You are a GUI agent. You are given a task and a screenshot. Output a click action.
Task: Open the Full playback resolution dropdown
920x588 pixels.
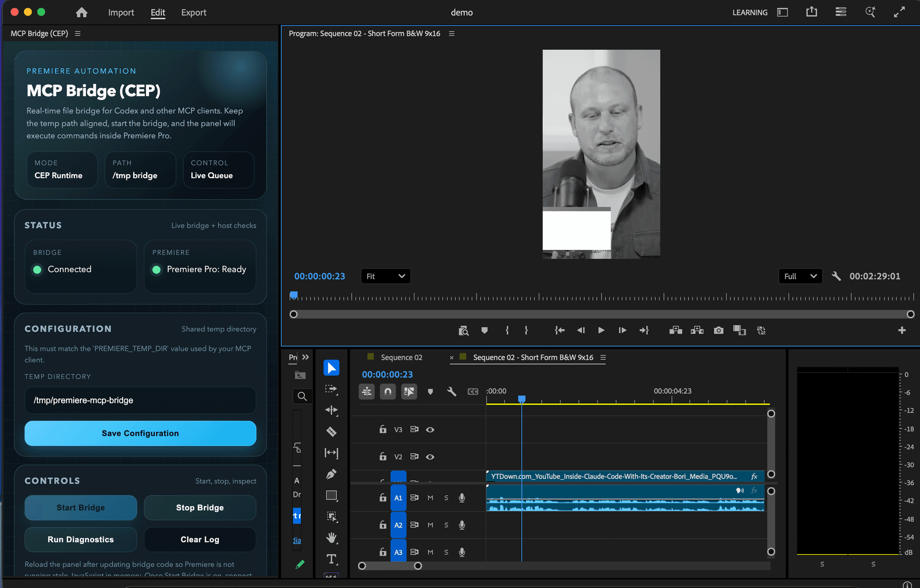[x=800, y=276]
